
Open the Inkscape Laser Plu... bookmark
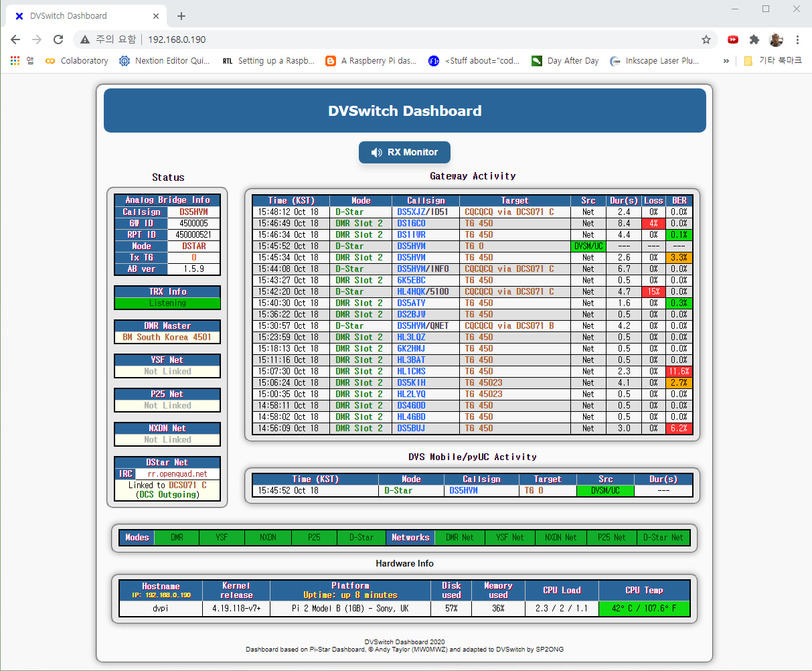coord(655,60)
